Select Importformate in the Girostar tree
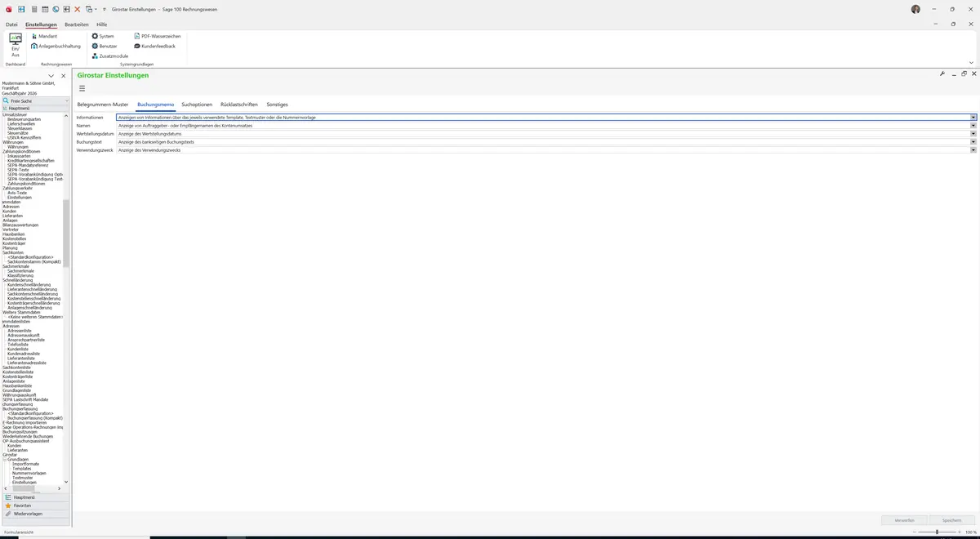980x539 pixels. click(25, 464)
